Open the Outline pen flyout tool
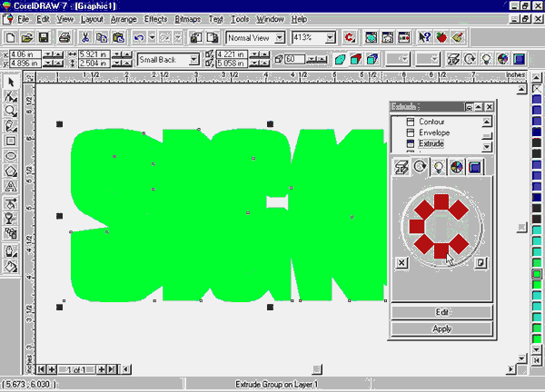 tap(11, 250)
